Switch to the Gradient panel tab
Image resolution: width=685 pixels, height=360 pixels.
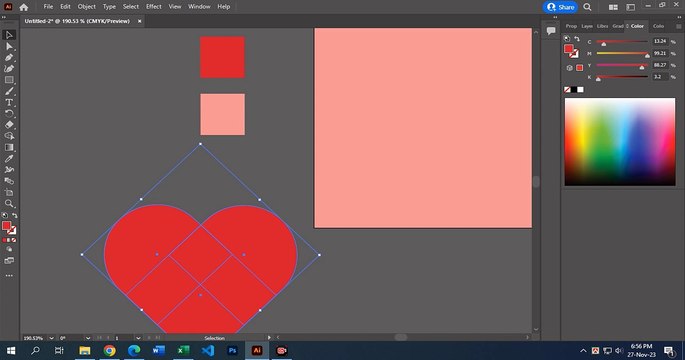pos(618,26)
